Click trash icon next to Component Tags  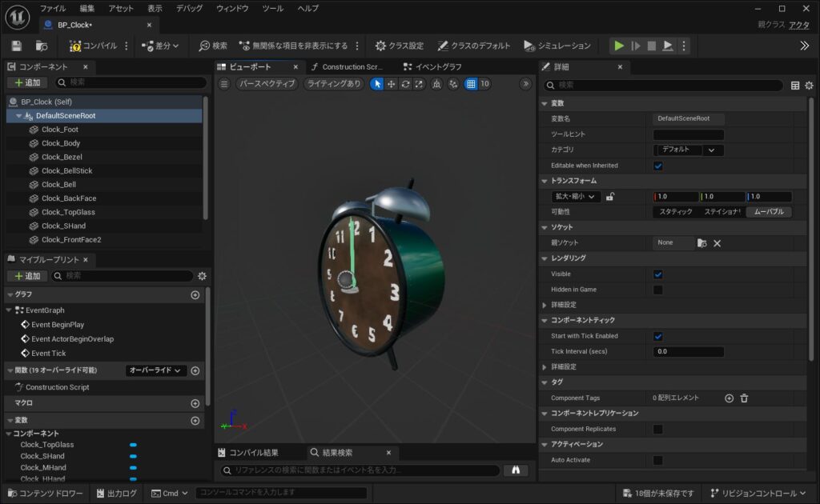point(744,398)
